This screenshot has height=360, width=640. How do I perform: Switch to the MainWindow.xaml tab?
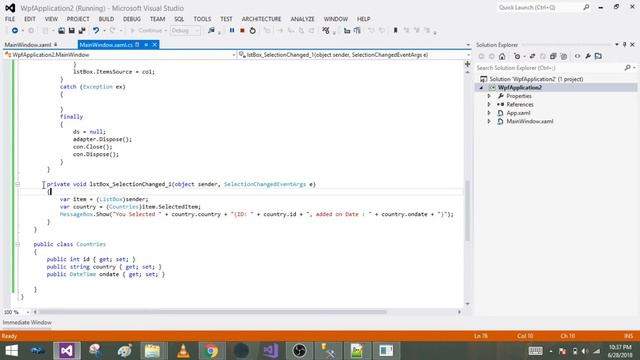coord(28,44)
